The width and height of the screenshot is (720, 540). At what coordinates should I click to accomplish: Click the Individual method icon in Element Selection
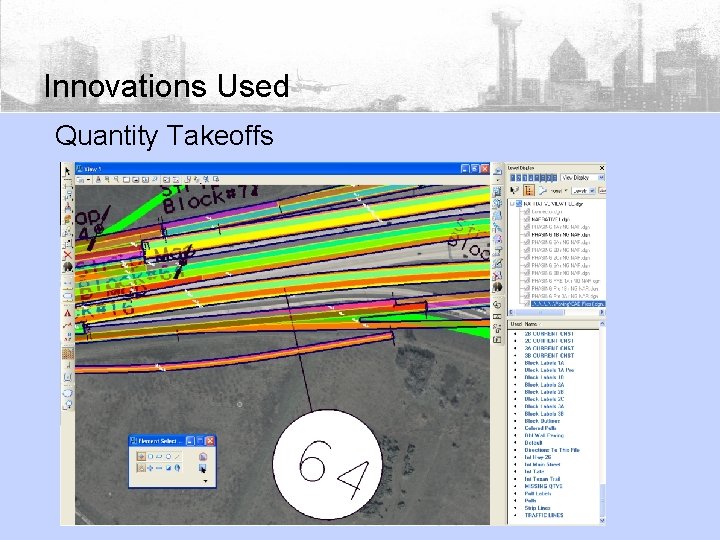coord(141,456)
